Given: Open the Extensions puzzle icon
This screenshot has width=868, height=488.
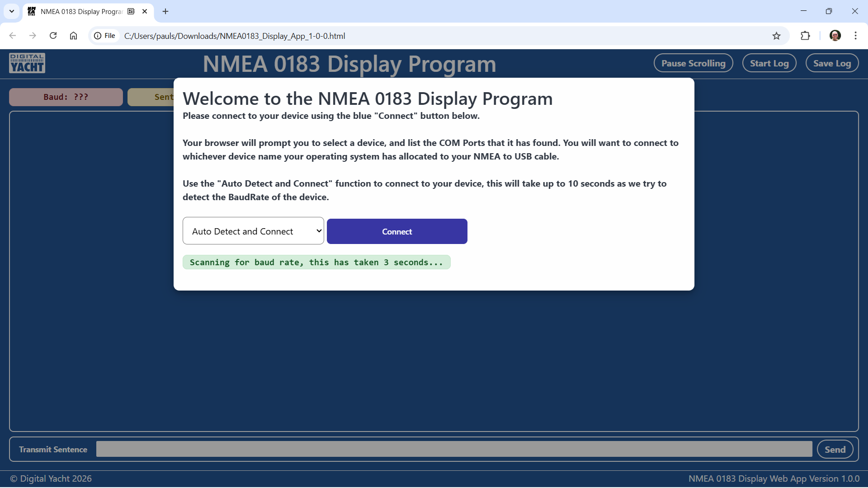Looking at the screenshot, I should point(805,36).
